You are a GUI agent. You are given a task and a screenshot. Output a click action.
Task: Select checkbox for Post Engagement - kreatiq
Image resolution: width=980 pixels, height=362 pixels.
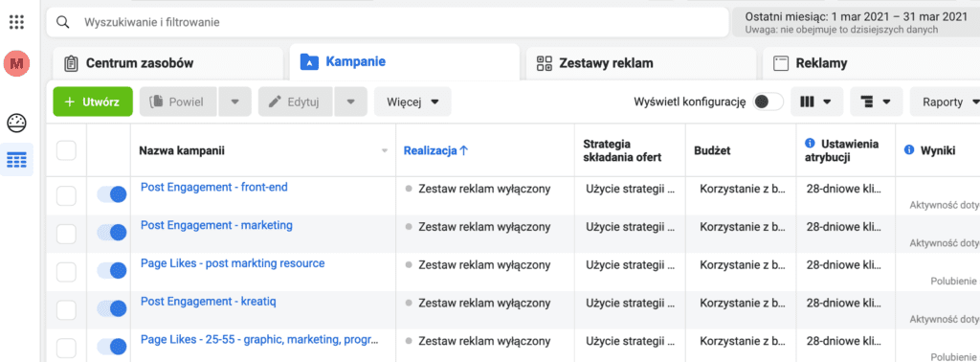[x=66, y=310]
